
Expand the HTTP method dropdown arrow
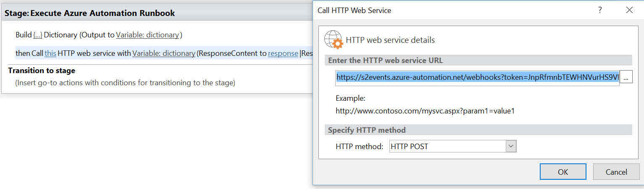pyautogui.click(x=511, y=146)
